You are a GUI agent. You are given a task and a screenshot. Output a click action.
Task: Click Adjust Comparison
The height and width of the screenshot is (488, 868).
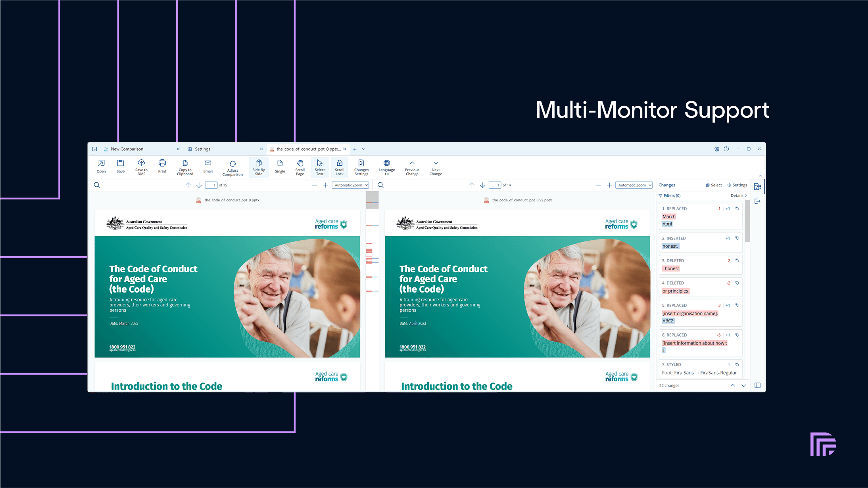pos(232,167)
